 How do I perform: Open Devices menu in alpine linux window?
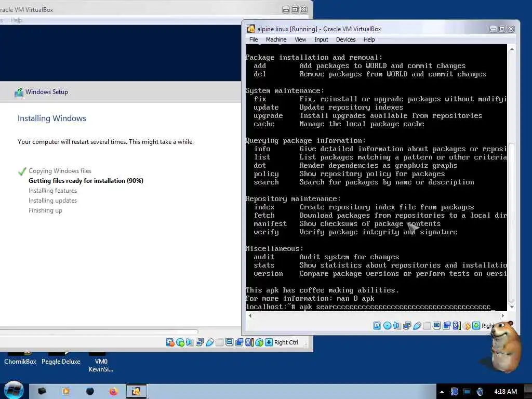tap(345, 39)
